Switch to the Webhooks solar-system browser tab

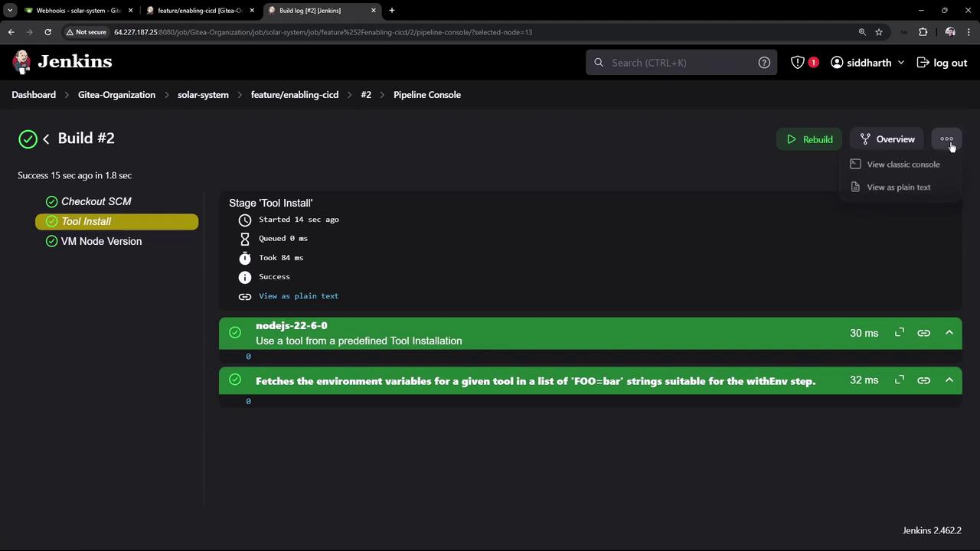pyautogui.click(x=73, y=11)
